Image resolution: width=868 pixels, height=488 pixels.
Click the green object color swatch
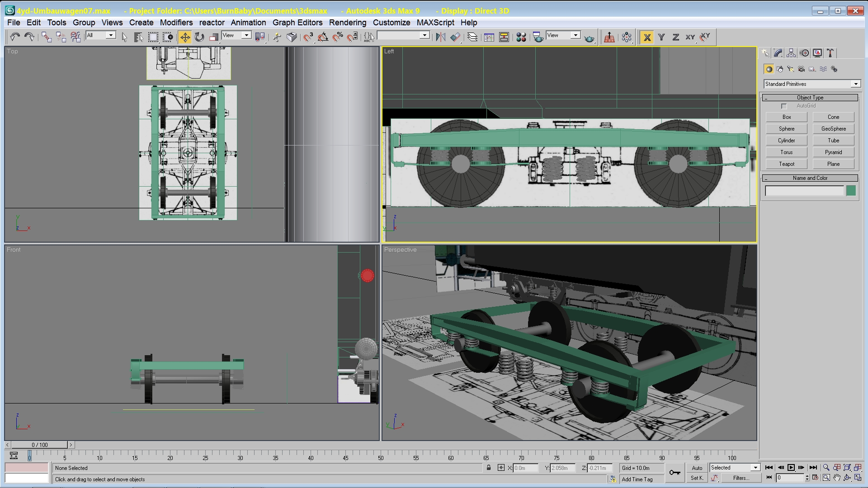tap(851, 191)
